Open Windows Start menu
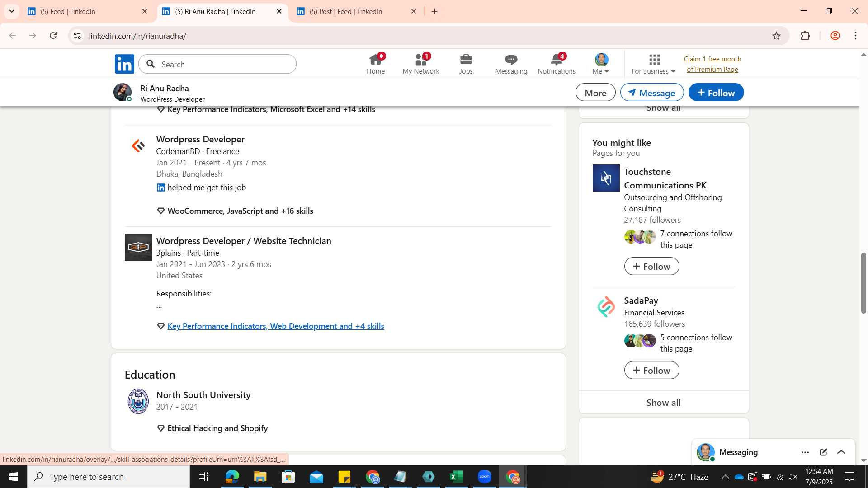868x488 pixels. 13,477
